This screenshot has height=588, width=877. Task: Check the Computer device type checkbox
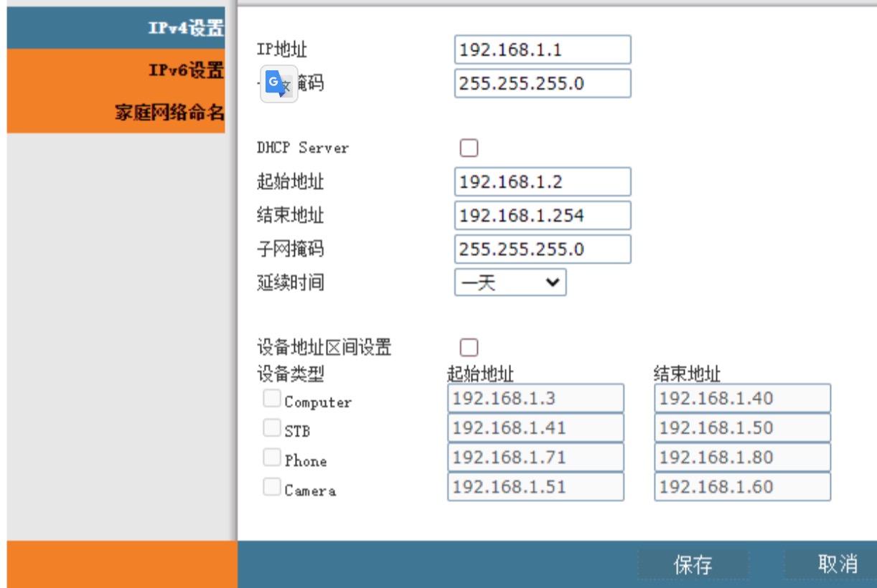(x=271, y=399)
